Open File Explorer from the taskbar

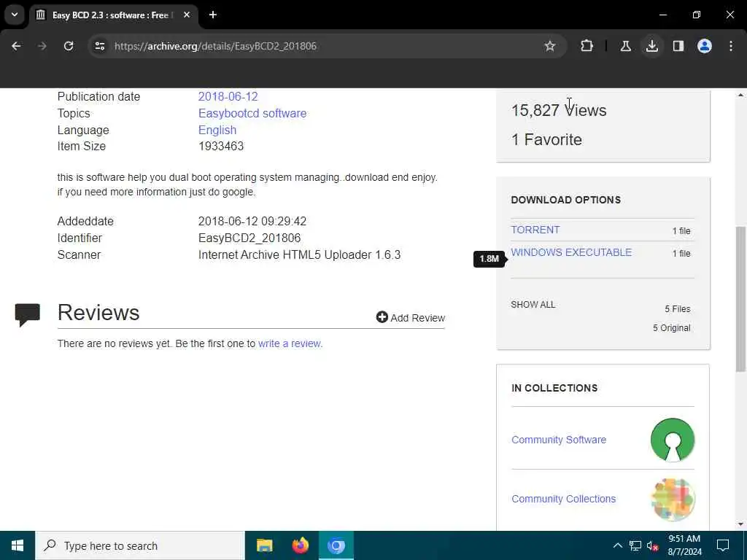[x=264, y=545]
